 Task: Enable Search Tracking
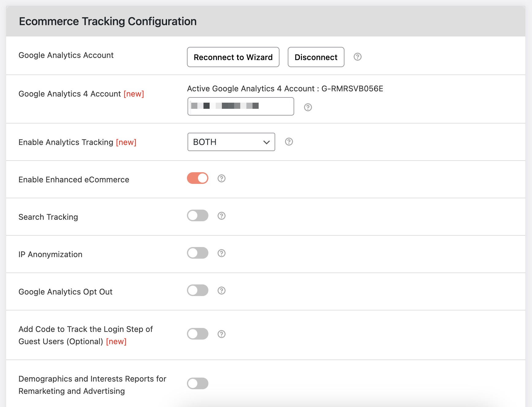(197, 215)
